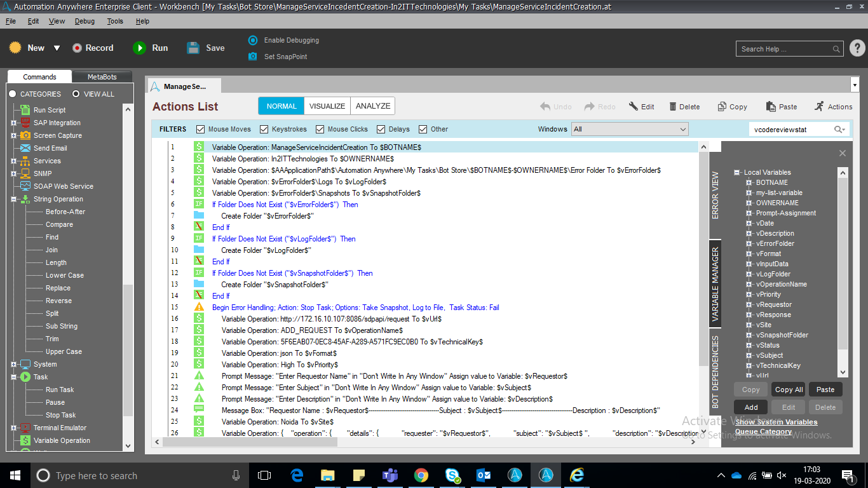Expand the SAP Integration command node
The width and height of the screenshot is (868, 488).
[x=13, y=123]
